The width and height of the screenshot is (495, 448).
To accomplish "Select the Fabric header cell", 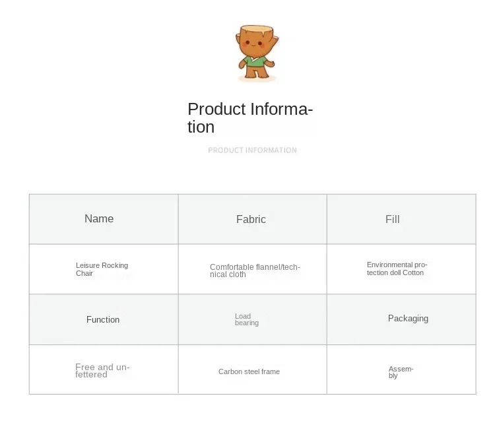I will tap(252, 219).
